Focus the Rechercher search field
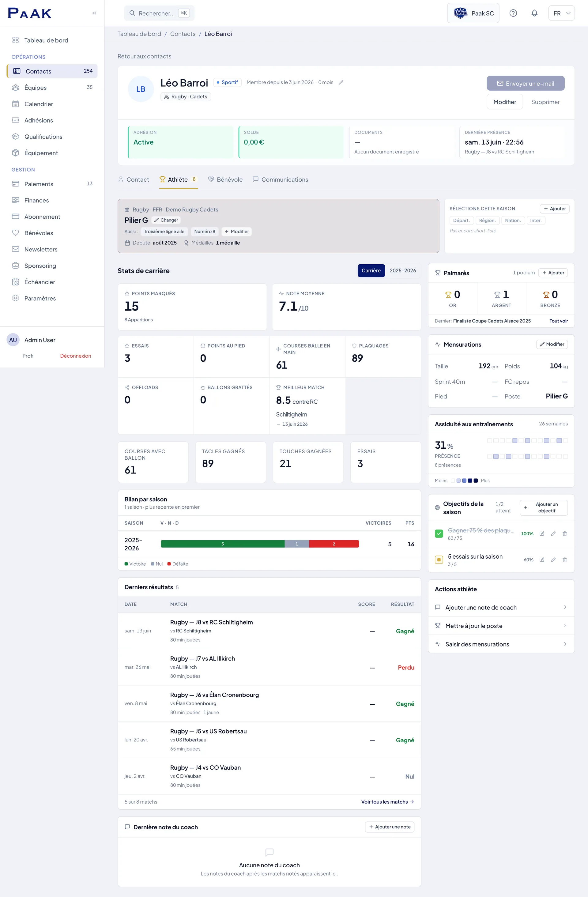The width and height of the screenshot is (588, 897). tap(159, 13)
